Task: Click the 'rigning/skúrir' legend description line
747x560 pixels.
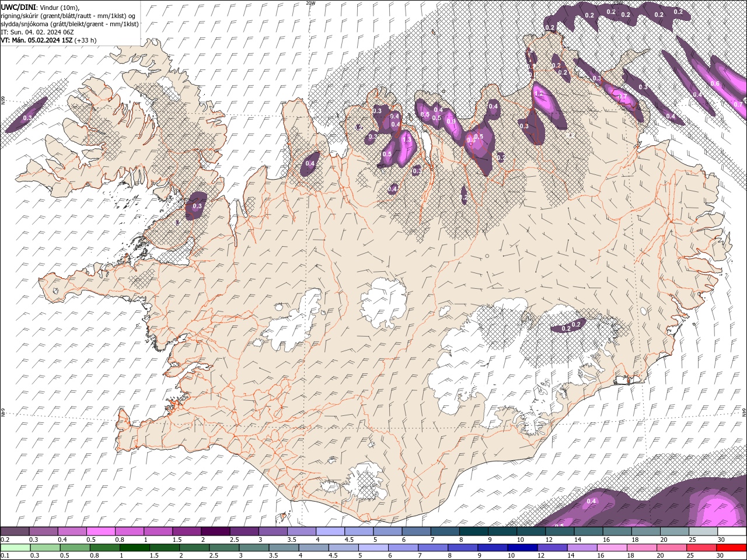Action: pyautogui.click(x=68, y=15)
